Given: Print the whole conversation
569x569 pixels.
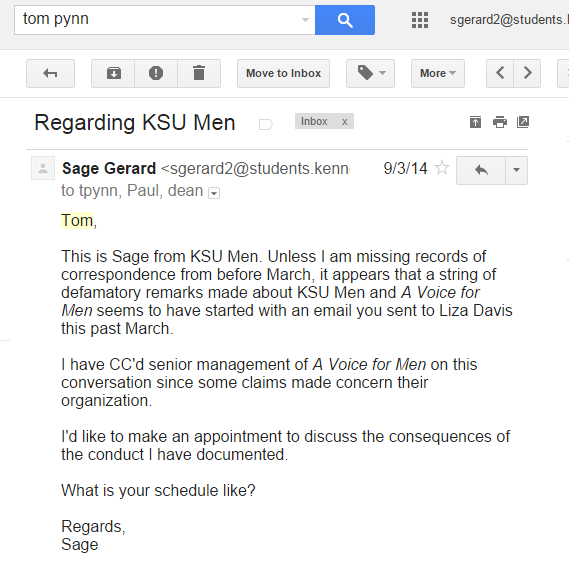Looking at the screenshot, I should pyautogui.click(x=500, y=122).
